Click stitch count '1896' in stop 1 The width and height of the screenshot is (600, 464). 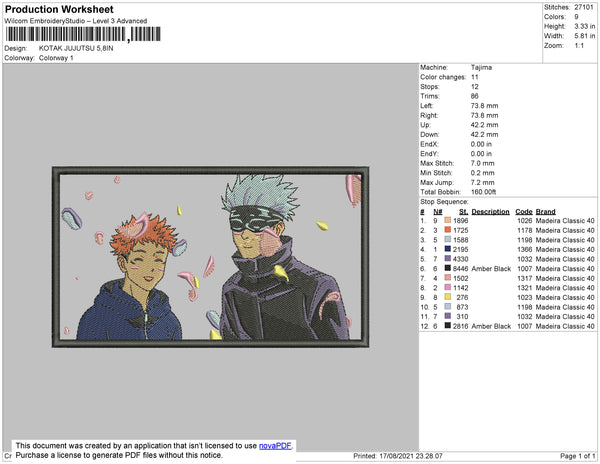coord(461,221)
